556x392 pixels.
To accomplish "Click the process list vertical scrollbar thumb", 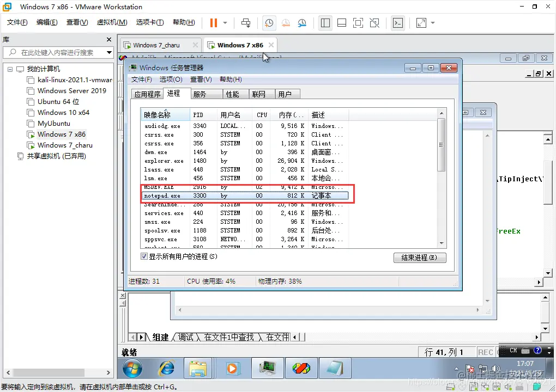I will click(442, 145).
